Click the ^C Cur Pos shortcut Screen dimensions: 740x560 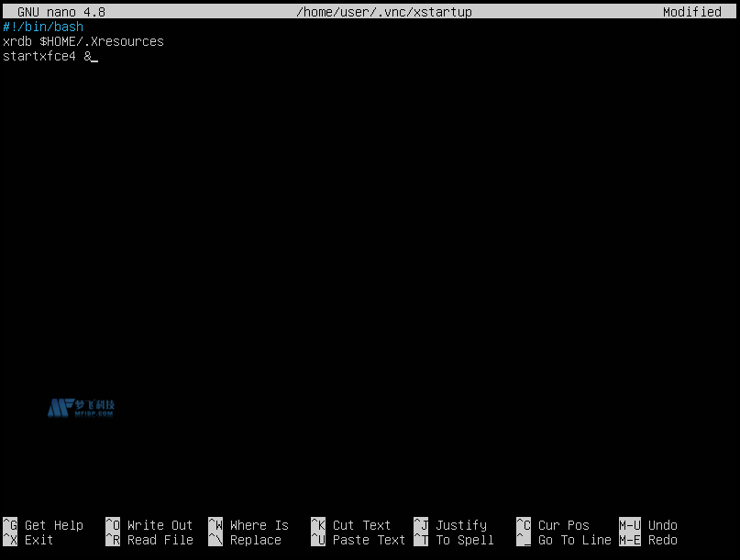click(553, 525)
